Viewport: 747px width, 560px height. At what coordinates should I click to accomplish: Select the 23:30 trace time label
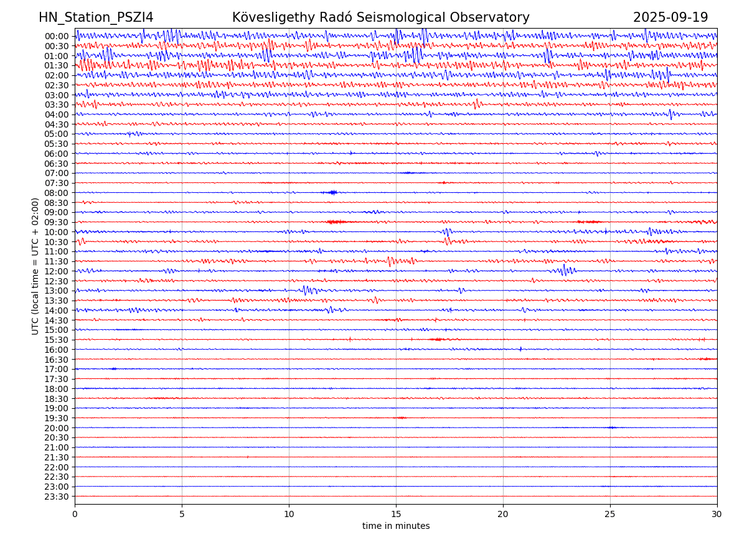[x=57, y=497]
